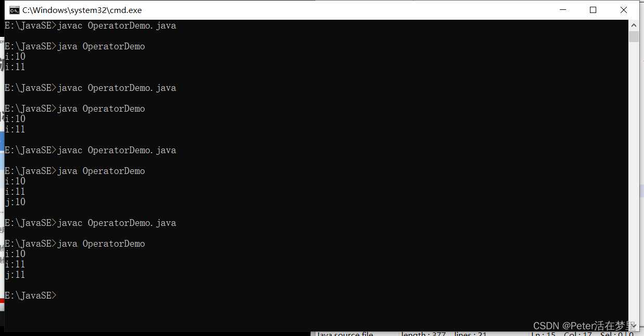Grab the console vertical scrollbar thumb
Screen dimensions: 644x336
(634, 36)
